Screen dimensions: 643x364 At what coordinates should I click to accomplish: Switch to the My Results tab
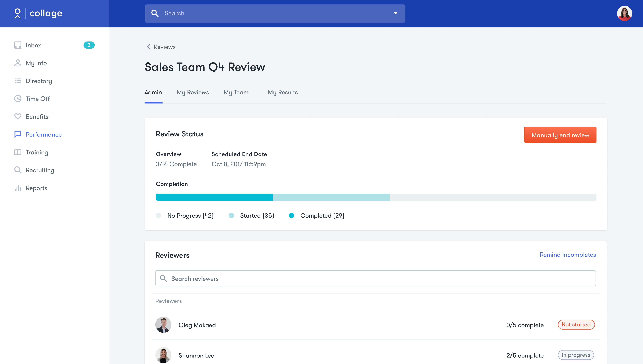283,93
